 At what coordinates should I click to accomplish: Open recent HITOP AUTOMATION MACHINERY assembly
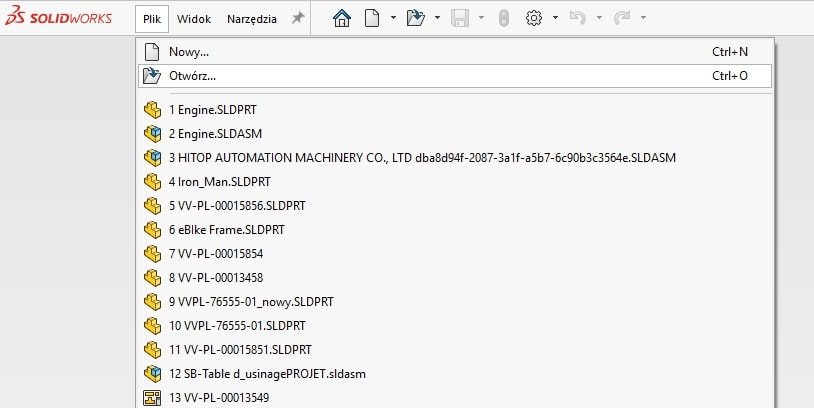pyautogui.click(x=455, y=158)
